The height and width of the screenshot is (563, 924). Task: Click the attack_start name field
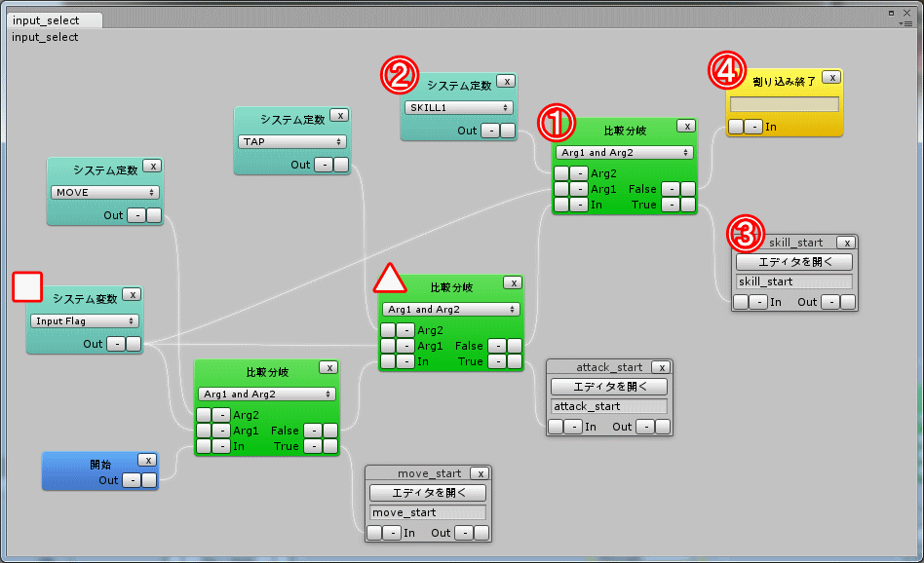tap(609, 406)
